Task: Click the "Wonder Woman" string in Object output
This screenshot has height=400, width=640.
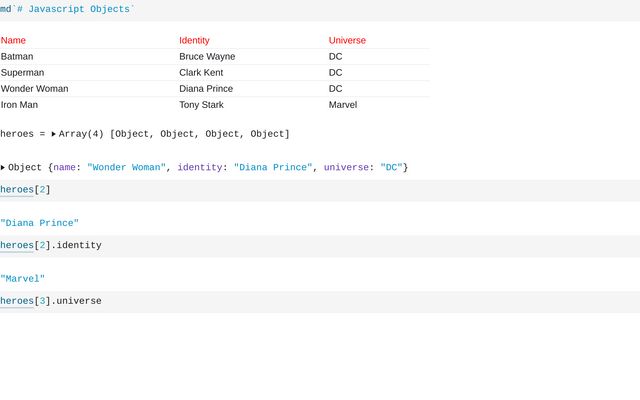Action: (x=127, y=167)
